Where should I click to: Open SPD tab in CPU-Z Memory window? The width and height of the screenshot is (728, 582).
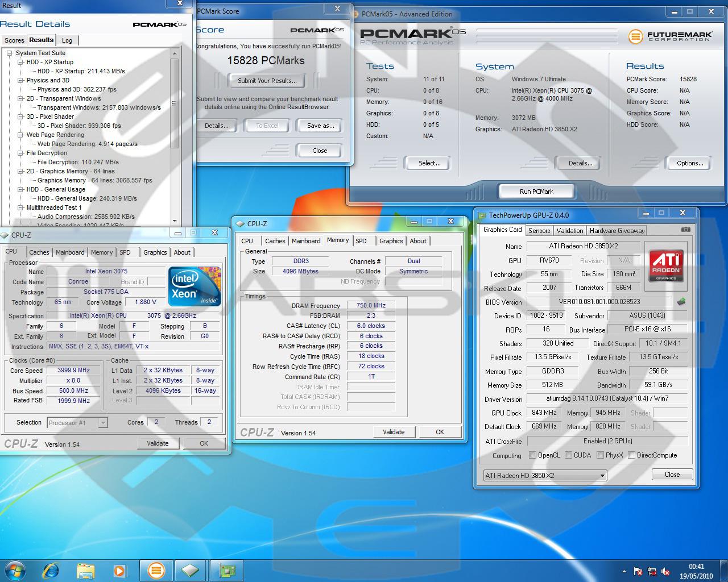[361, 241]
